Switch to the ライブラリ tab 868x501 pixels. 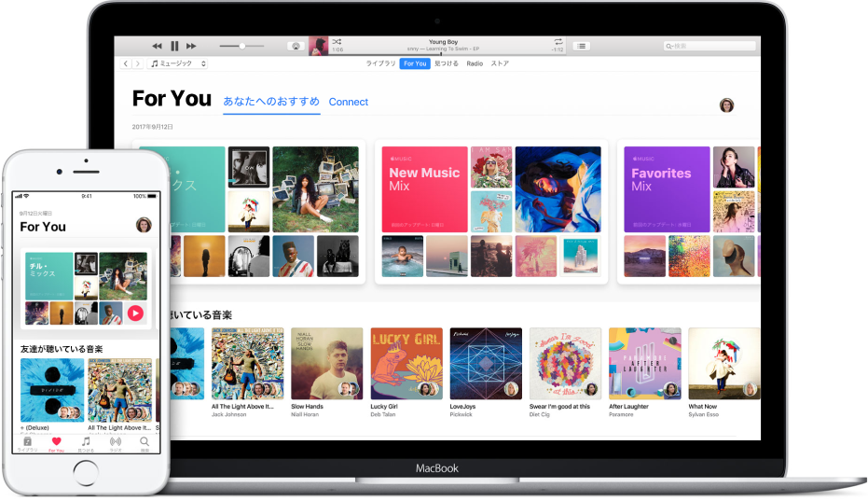[380, 63]
